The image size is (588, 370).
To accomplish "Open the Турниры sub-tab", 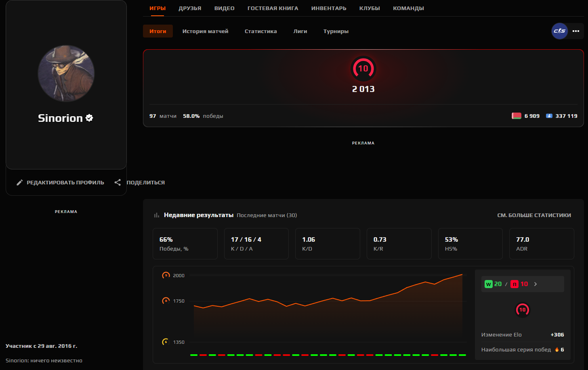I will tap(336, 31).
